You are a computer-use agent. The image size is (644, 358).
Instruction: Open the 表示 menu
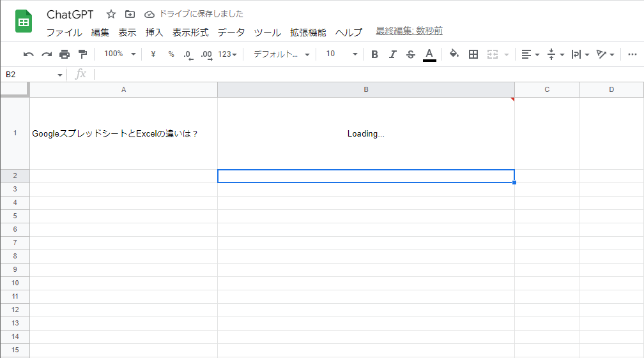coord(127,33)
